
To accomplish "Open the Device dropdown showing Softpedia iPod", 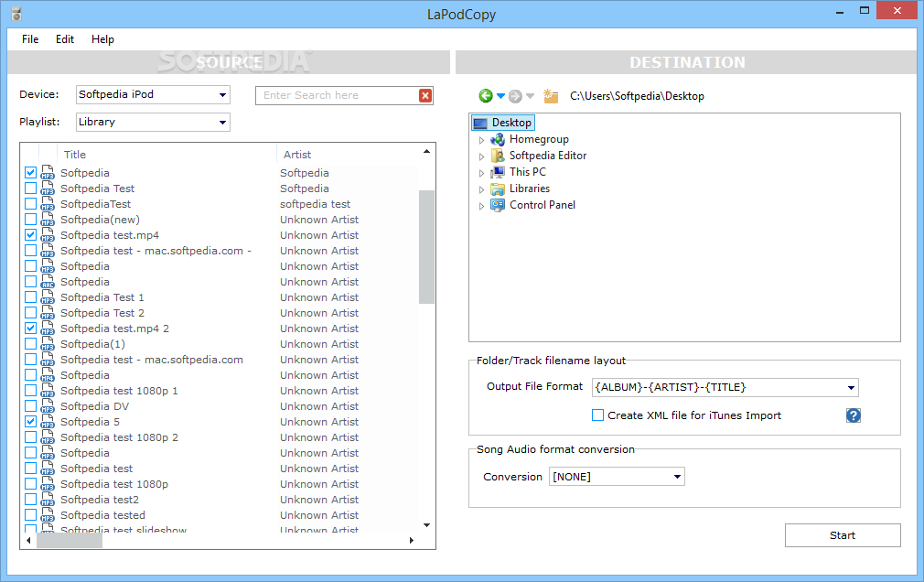I will coord(153,94).
